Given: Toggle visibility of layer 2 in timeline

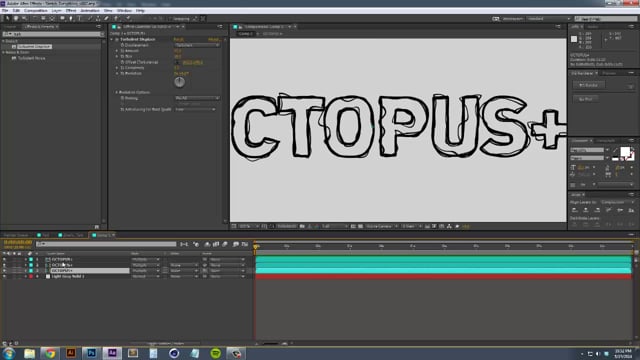Looking at the screenshot, I should click(4, 265).
